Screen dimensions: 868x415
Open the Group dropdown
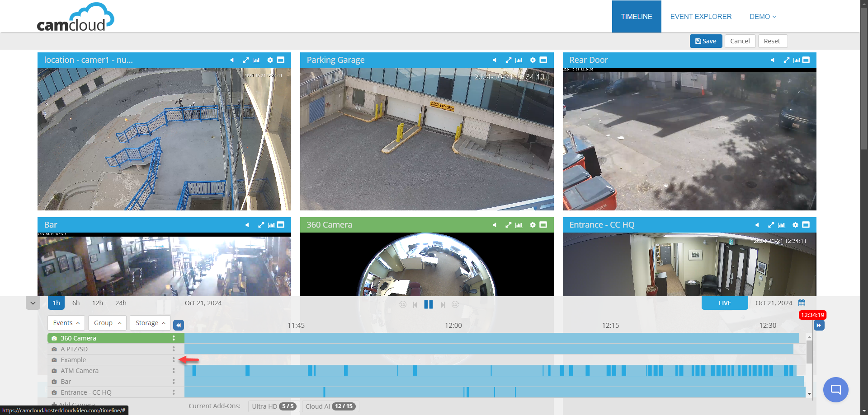coord(107,323)
